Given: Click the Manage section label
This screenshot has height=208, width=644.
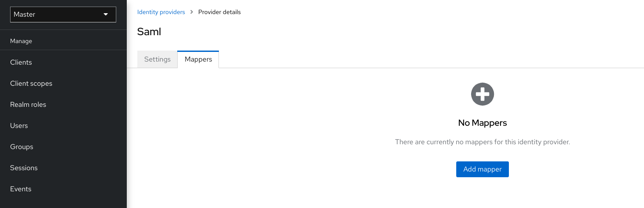Looking at the screenshot, I should 21,41.
